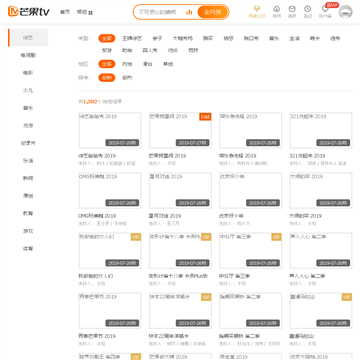Open the 芒果捞星闻 2019 thumbnail
This screenshot has width=360, height=360.
coord(180,130)
